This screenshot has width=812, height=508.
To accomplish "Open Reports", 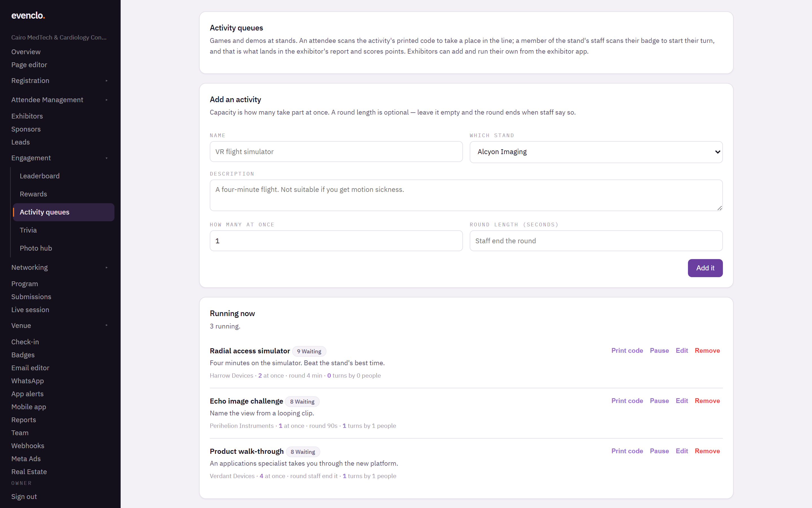I will tap(23, 420).
